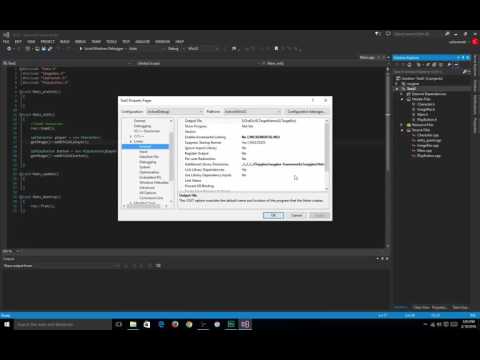Image resolution: width=480 pixels, height=360 pixels.
Task: Open the Store icon in the taskbar
Action: [x=147, y=324]
